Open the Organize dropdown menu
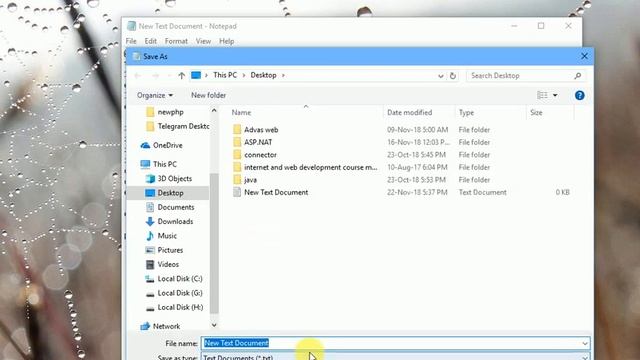The height and width of the screenshot is (360, 640). (155, 95)
